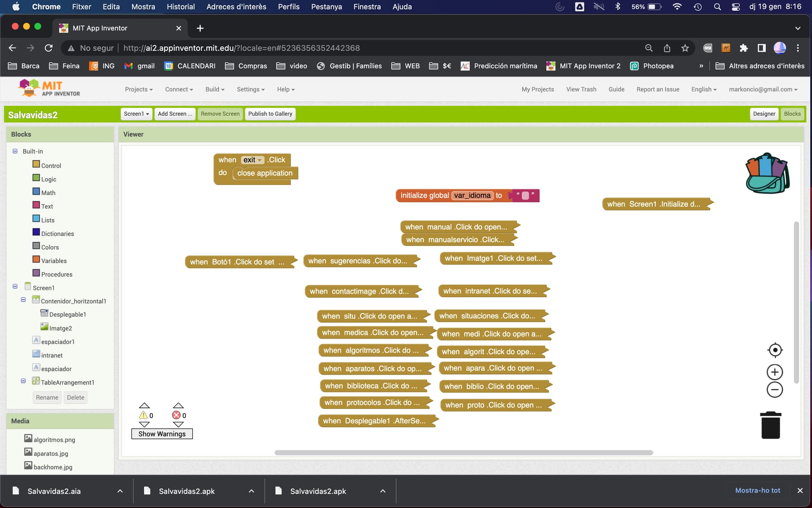Open the backpack icon in the workspace
This screenshot has height=508, width=812.
767,173
